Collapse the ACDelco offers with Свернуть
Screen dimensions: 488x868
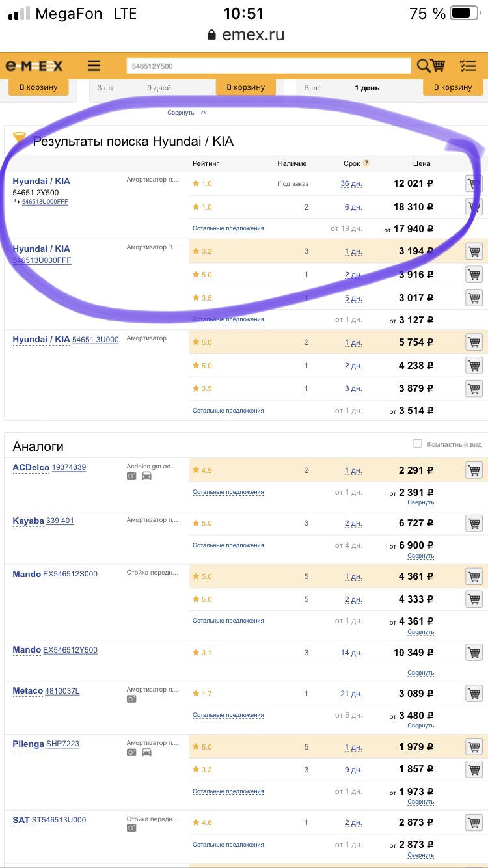pyautogui.click(x=420, y=502)
